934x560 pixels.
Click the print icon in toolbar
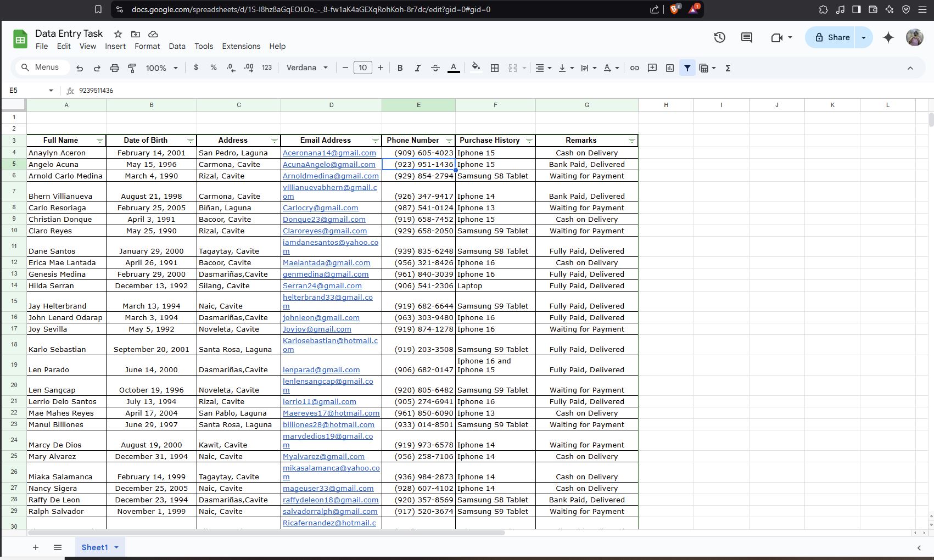114,68
